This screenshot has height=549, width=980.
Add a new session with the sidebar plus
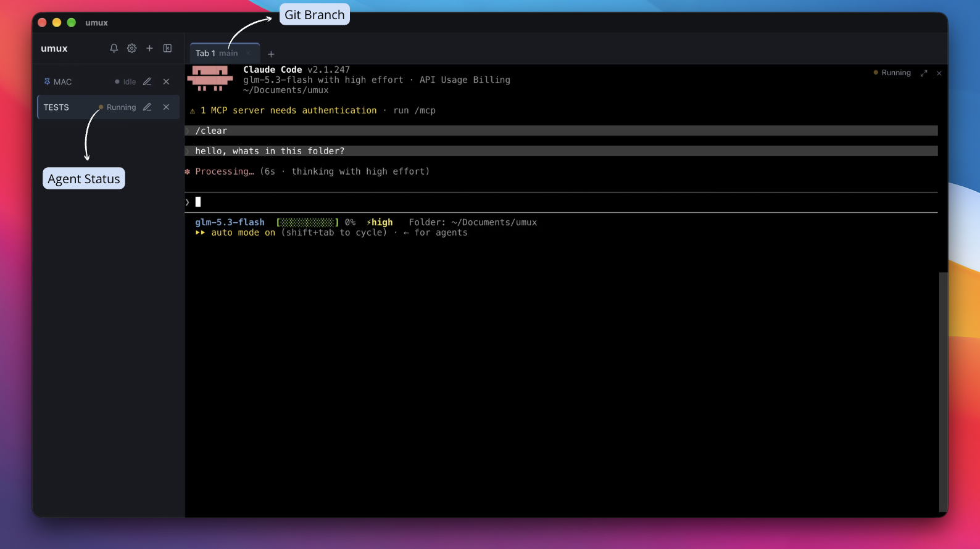pos(149,48)
